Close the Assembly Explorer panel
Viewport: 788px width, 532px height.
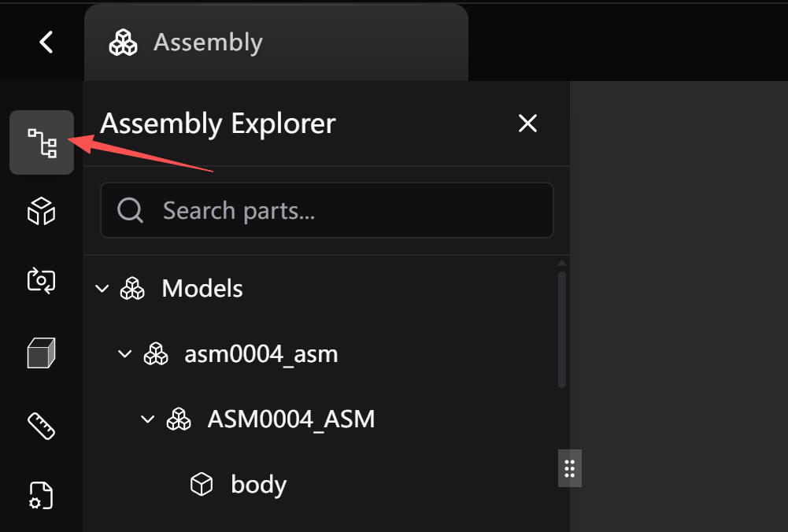527,123
